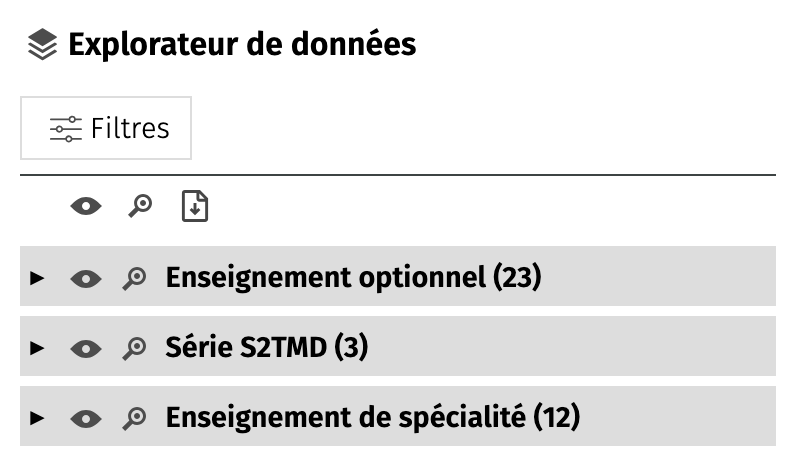Screen dimensions: 796x464
Task: Select the Enseignement optionnel (23) label
Action: [x=353, y=277]
